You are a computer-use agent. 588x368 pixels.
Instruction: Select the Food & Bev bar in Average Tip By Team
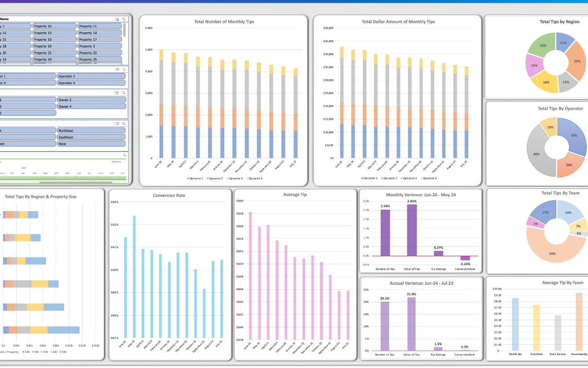[x=515, y=324]
